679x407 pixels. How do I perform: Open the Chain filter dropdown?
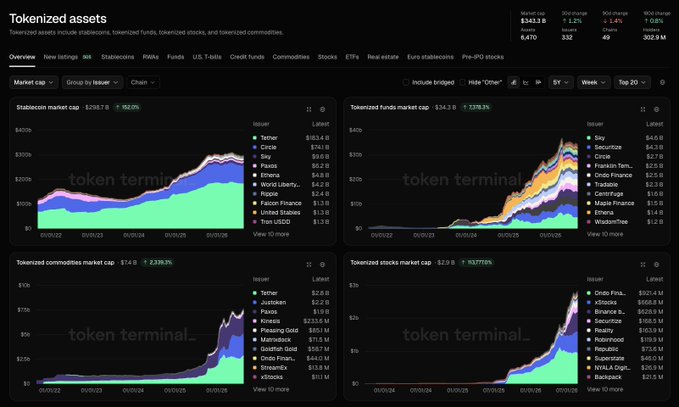point(143,82)
